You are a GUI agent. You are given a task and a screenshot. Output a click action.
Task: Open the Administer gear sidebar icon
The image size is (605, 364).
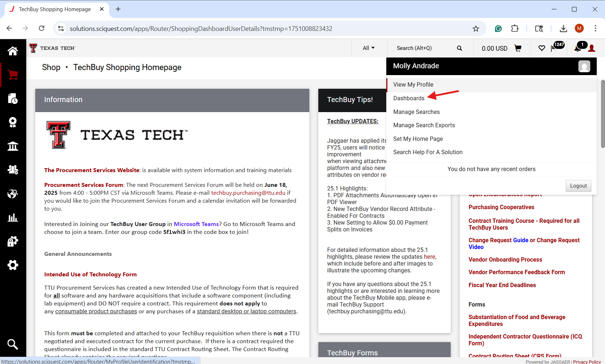coord(13,265)
